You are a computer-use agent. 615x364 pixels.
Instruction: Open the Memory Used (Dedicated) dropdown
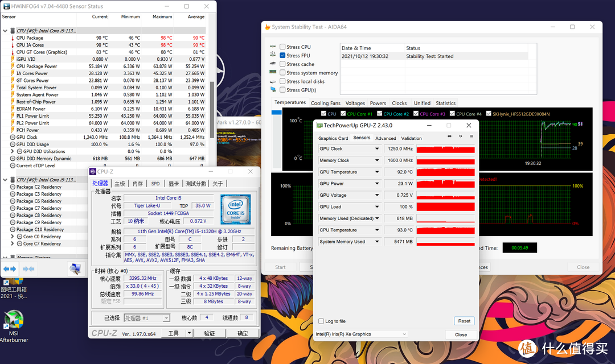[377, 218]
